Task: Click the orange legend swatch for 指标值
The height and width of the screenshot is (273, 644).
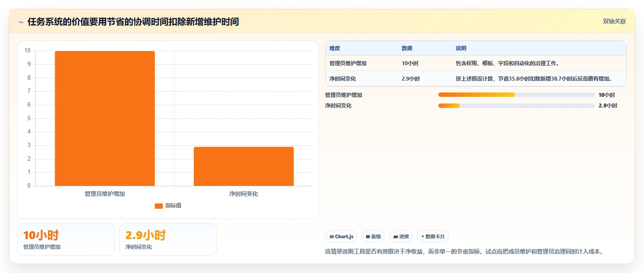Action: (159, 206)
